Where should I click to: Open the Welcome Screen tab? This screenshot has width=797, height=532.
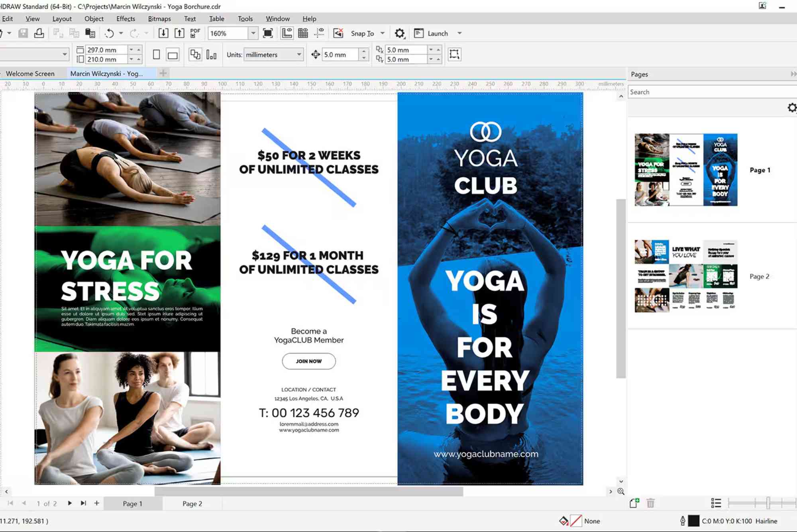pyautogui.click(x=30, y=74)
